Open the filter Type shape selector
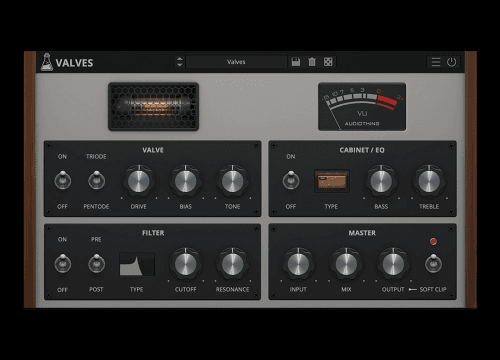Image resolution: width=500 pixels, height=360 pixels. (x=137, y=264)
